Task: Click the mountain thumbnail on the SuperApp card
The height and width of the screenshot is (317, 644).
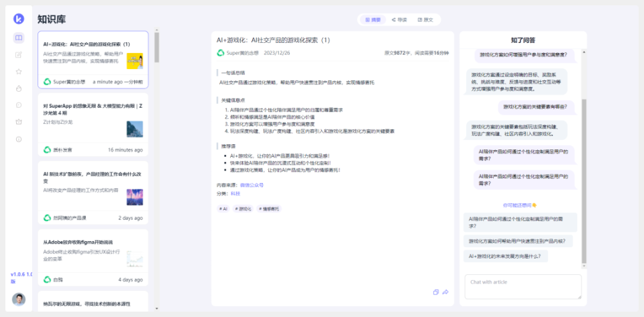Action: click(135, 129)
